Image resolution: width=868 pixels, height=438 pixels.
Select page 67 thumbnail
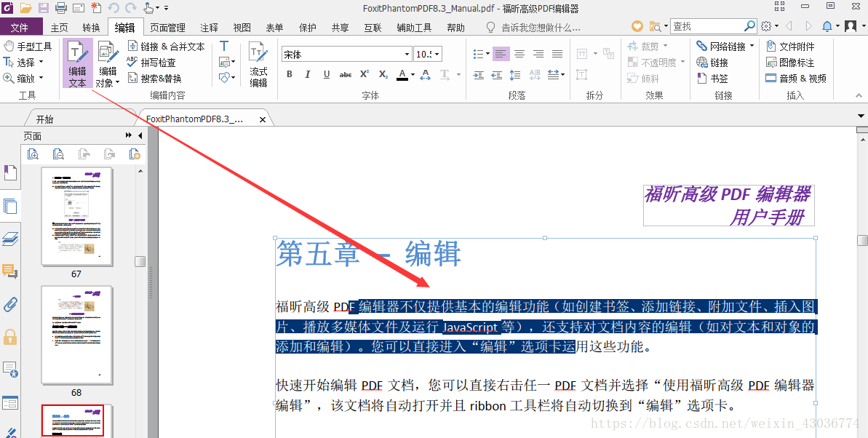tap(76, 217)
